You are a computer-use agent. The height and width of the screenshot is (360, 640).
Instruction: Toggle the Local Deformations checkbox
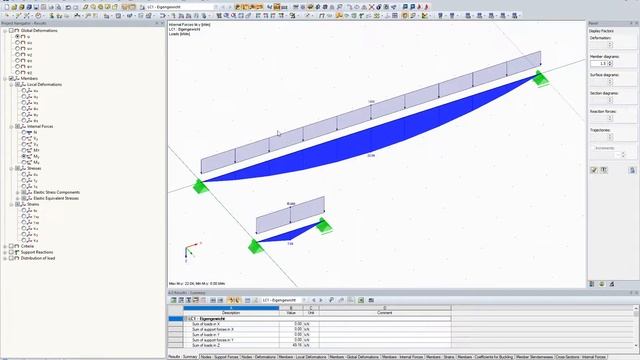(18, 84)
